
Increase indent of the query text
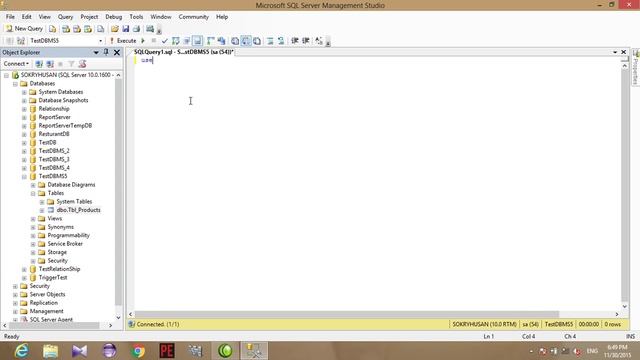[x=306, y=41]
